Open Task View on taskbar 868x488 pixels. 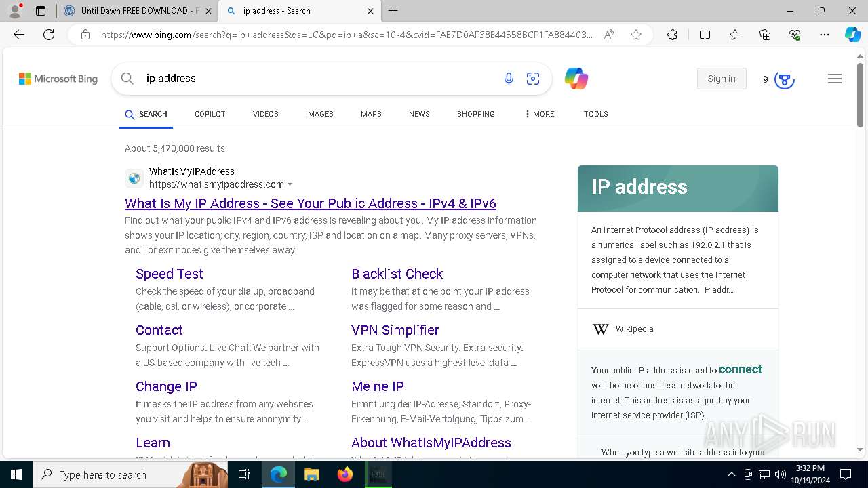244,474
